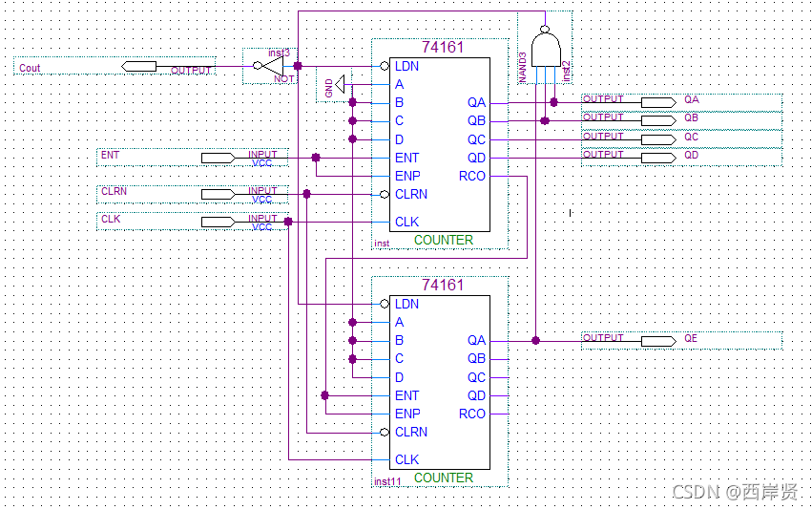Click the RCO port of counter inst11

tap(471, 414)
